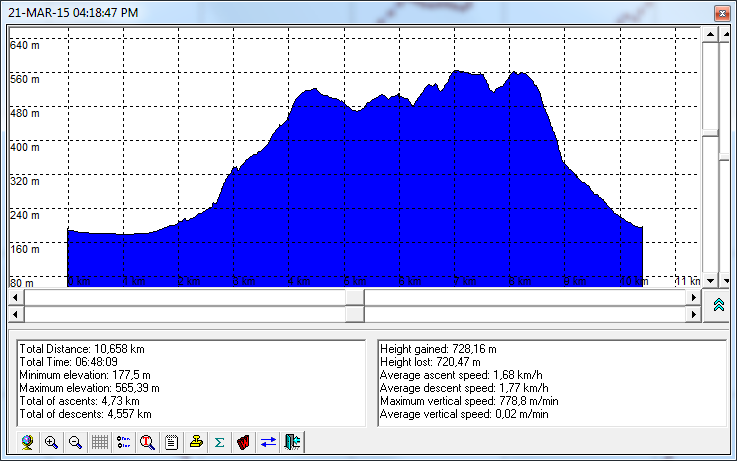Click the globe map icon in toolbar
Image resolution: width=737 pixels, height=461 pixels.
pyautogui.click(x=27, y=441)
